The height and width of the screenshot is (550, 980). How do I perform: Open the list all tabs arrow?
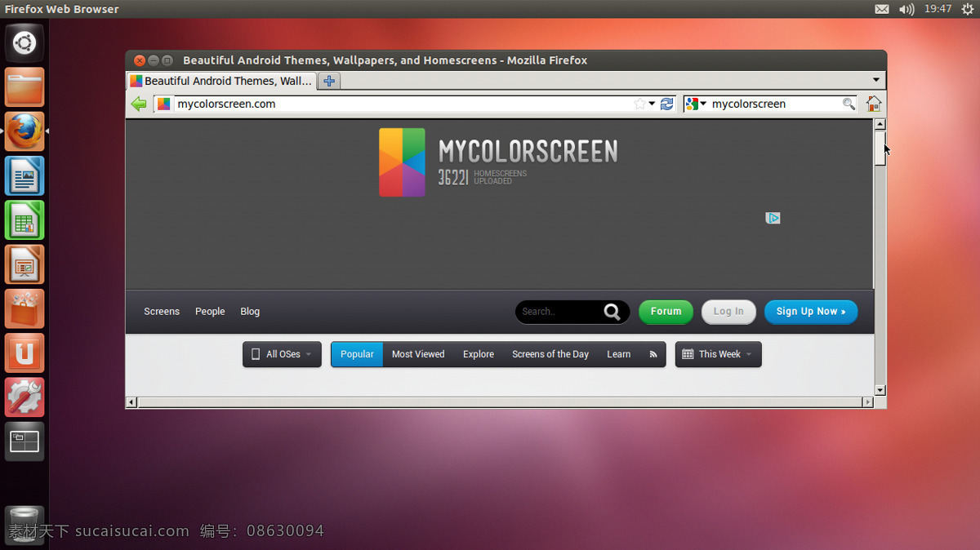point(876,80)
